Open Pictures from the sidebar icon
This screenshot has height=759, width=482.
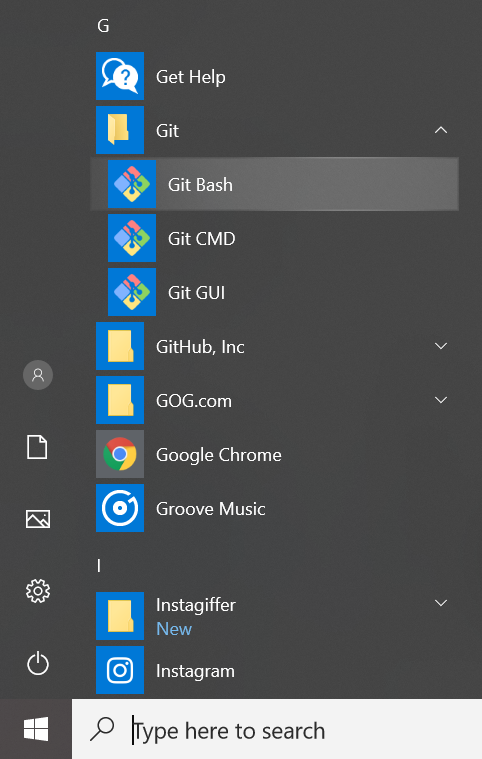pyautogui.click(x=38, y=519)
